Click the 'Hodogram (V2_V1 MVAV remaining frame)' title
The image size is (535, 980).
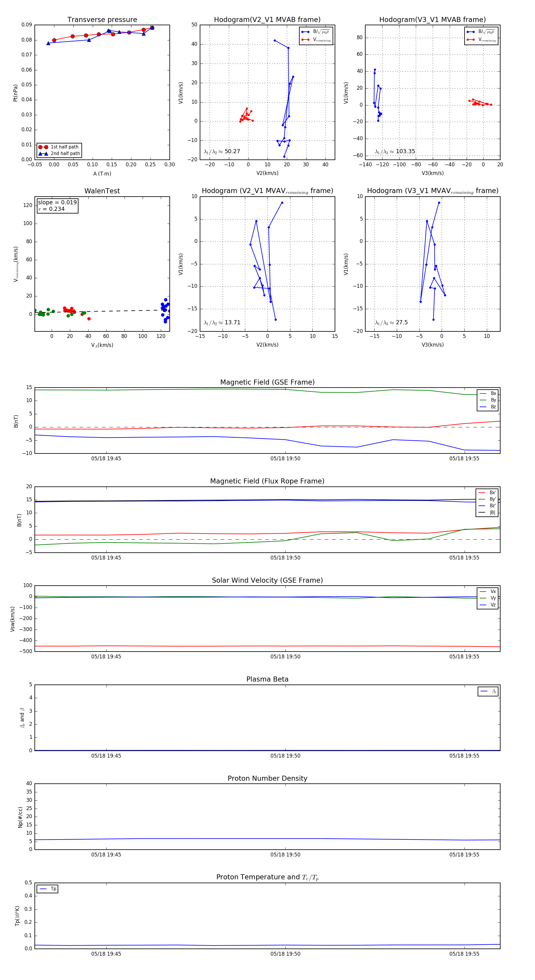point(267,191)
